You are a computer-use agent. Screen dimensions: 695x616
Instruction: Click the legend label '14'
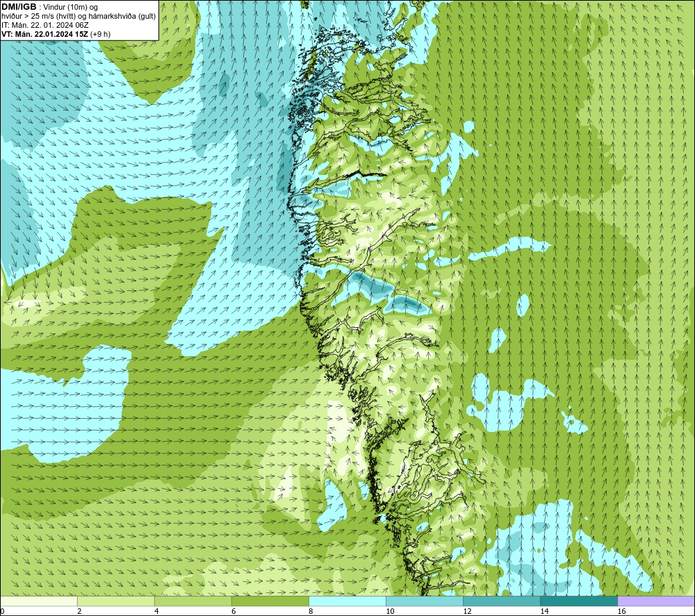pos(544,612)
